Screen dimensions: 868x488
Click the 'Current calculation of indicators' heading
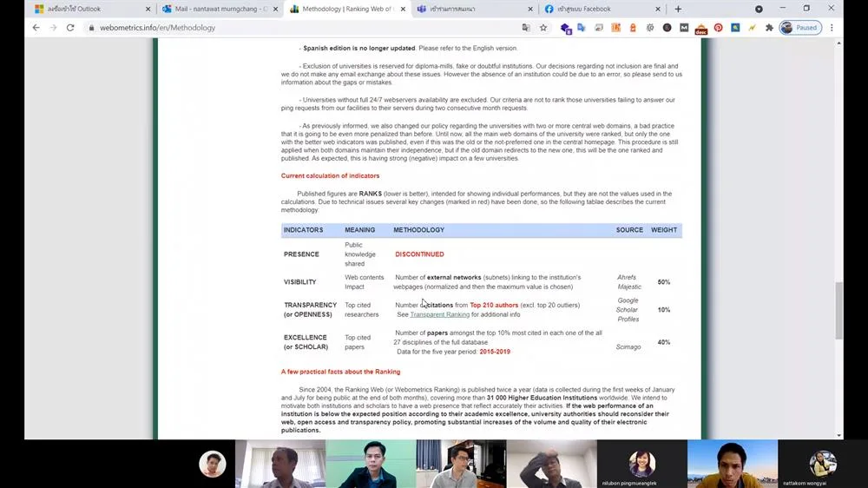pos(330,175)
